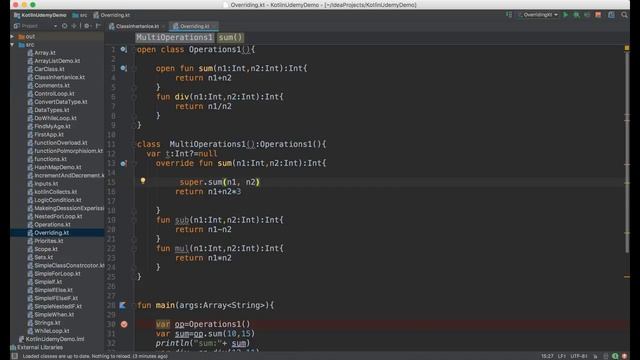
Task: Hide the Project tool window
Action: point(98,26)
